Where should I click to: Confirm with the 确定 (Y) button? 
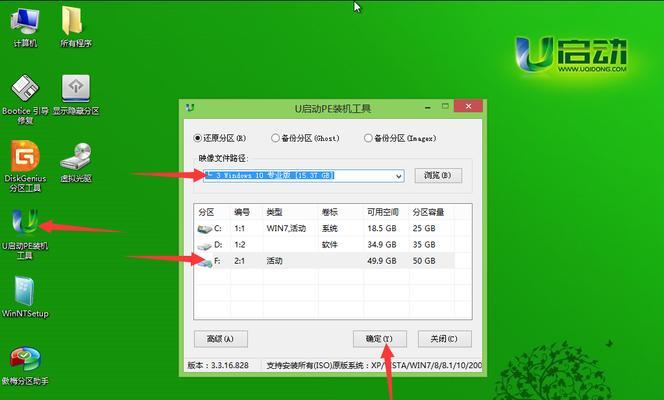tap(379, 339)
